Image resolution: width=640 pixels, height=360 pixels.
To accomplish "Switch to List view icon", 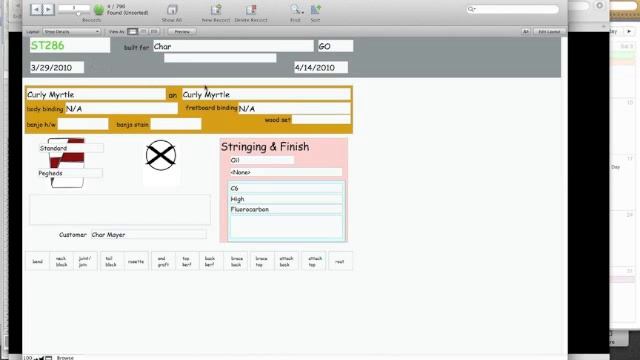I will (x=143, y=31).
